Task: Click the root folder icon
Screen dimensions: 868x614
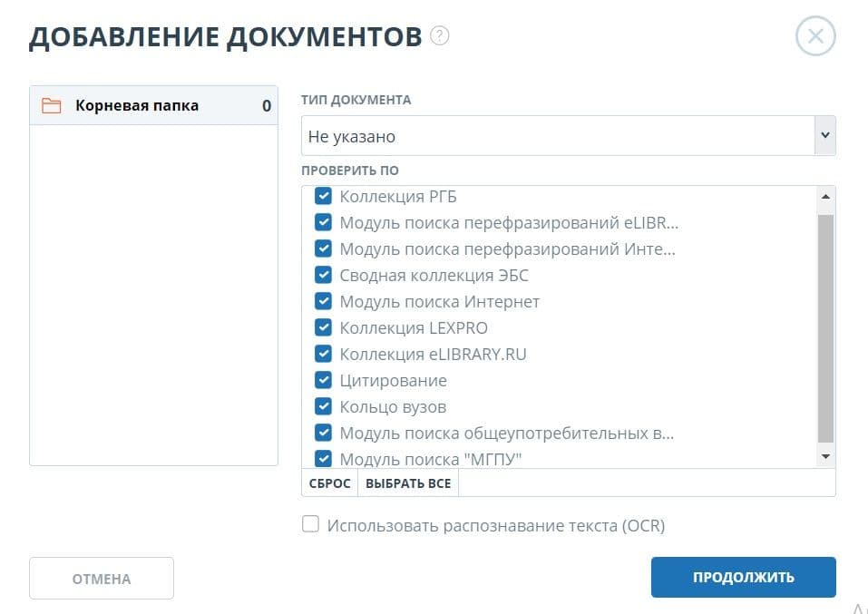Action: (x=52, y=106)
